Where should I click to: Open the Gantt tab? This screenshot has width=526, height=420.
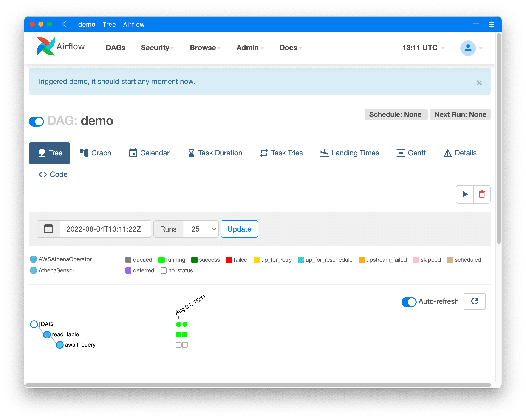click(411, 153)
